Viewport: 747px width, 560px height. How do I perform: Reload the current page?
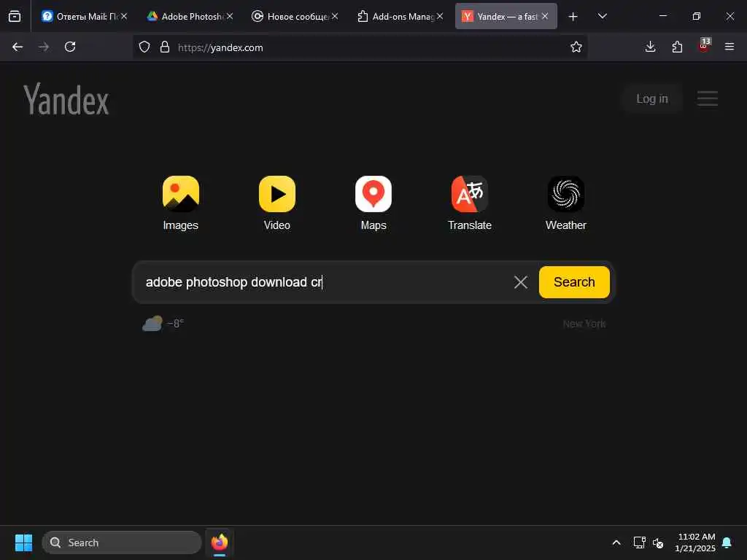[x=70, y=47]
